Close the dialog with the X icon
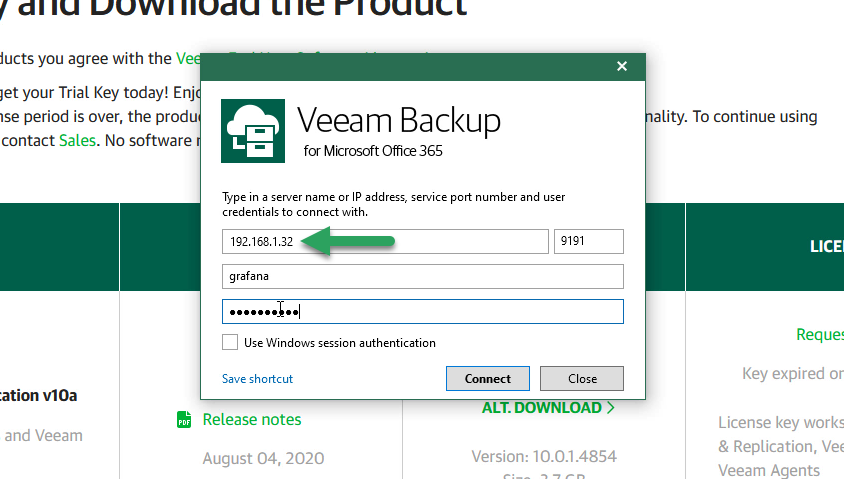 point(622,66)
